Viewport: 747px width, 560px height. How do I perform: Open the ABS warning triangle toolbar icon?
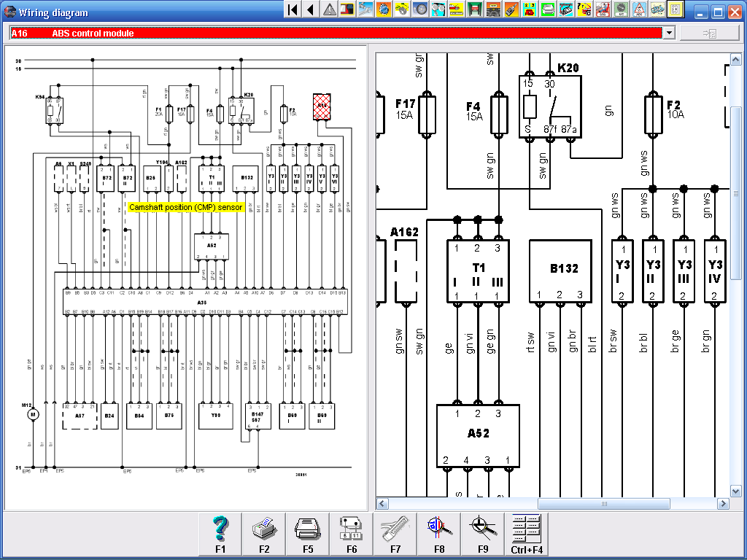[x=640, y=9]
